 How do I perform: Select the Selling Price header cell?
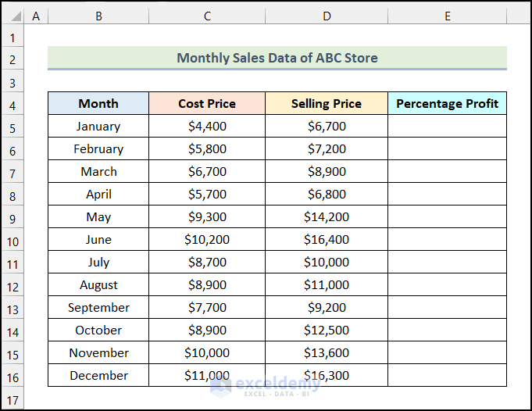[x=327, y=103]
